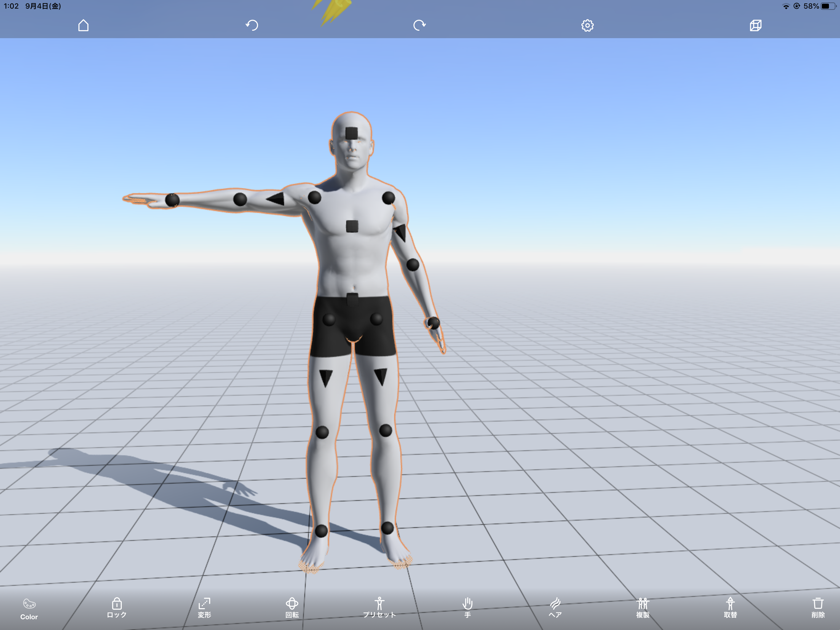
Task: Select the hip joint on screen-left side
Action: 329,320
